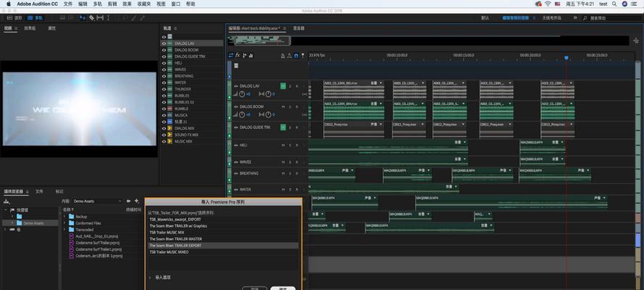Image resolution: width=644 pixels, height=290 pixels.
Task: Click the Codename Surf Trailer.prproj file icon
Action: point(72,243)
